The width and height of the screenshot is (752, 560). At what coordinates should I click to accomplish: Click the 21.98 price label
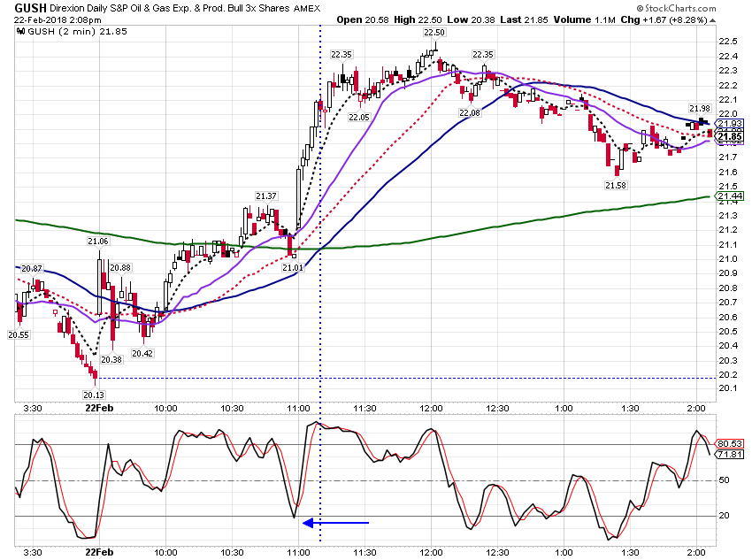700,108
